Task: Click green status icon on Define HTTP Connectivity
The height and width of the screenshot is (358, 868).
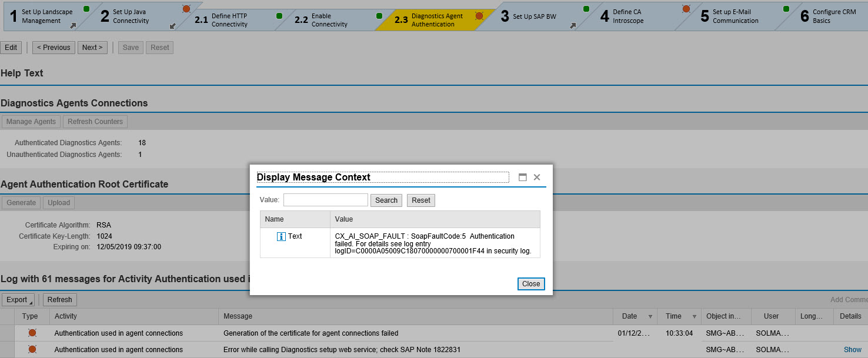Action: 279,16
